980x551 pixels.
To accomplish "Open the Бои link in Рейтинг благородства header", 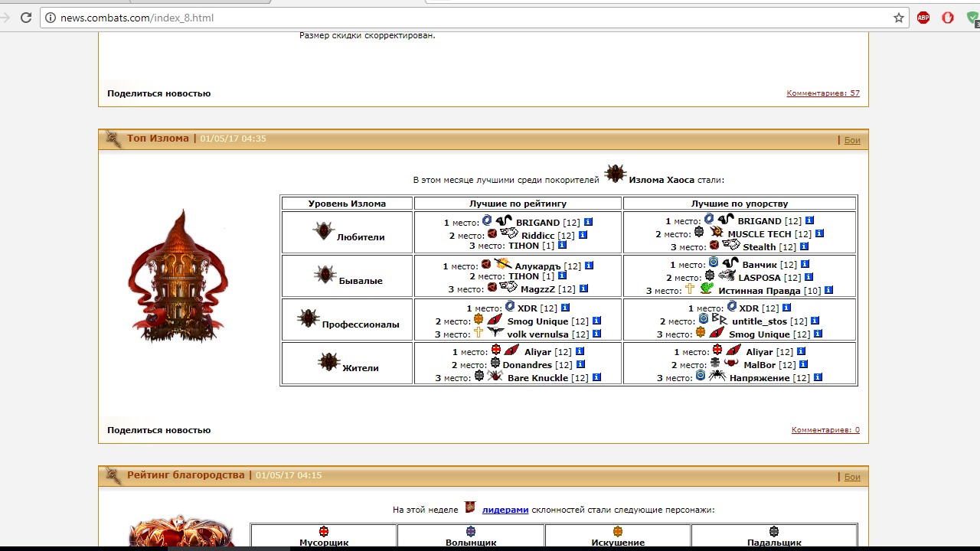I will 852,477.
